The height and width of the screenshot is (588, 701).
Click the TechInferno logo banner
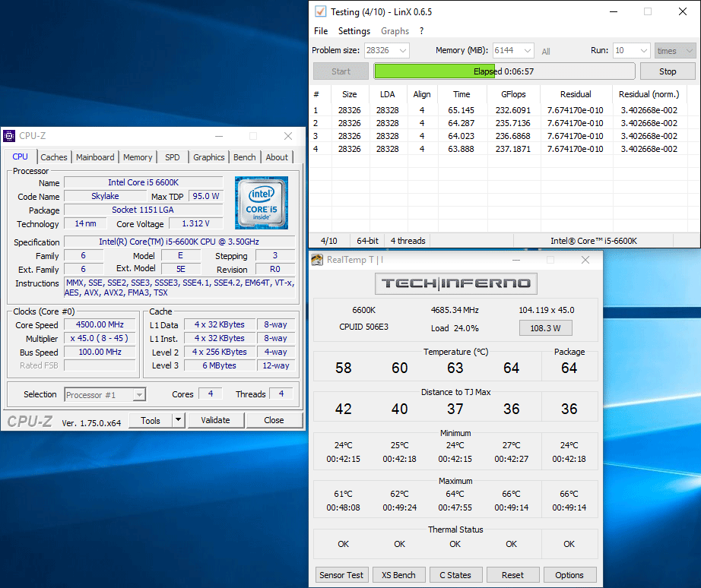pos(455,283)
